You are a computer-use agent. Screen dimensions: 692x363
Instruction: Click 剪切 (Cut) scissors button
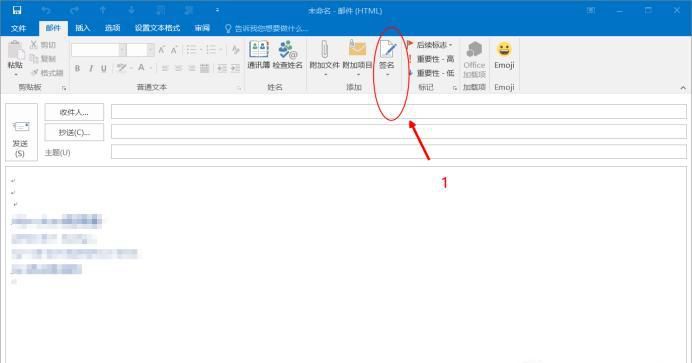click(x=43, y=45)
